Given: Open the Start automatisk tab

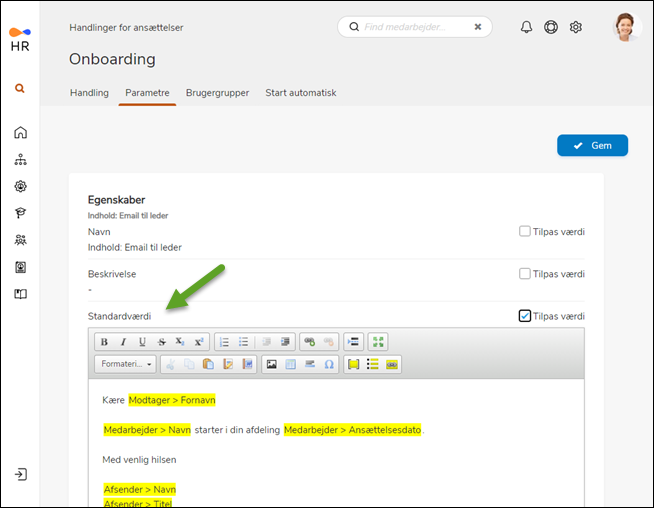Looking at the screenshot, I should (300, 93).
